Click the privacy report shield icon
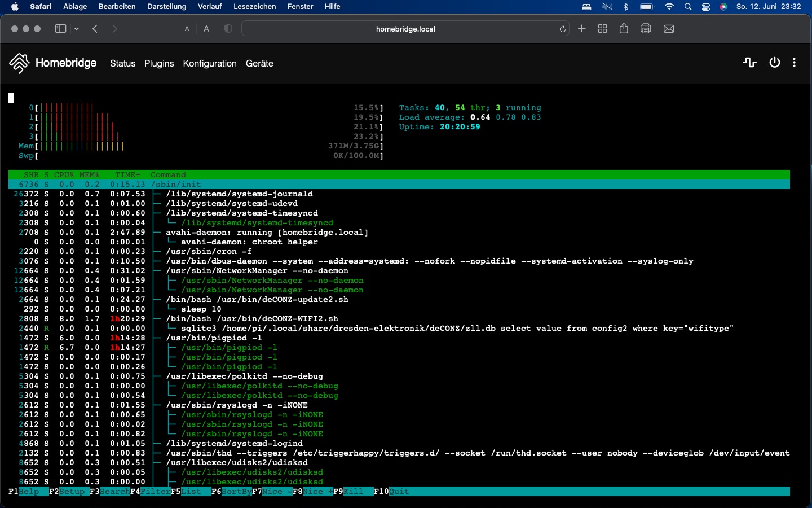Screen dimensions: 812x508 pos(228,29)
